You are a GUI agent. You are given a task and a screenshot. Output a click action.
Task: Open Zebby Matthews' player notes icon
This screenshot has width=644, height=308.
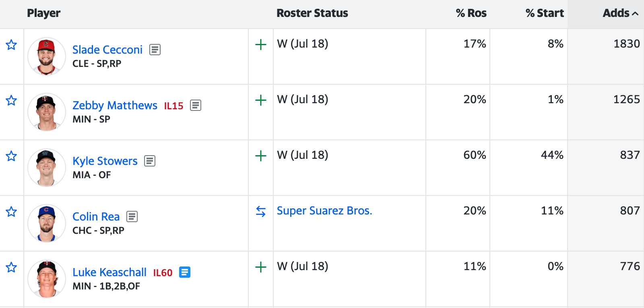coord(196,105)
